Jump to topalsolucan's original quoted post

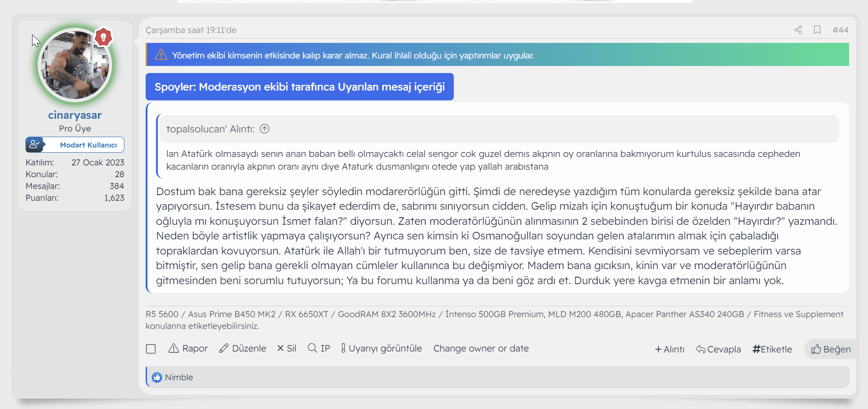[265, 129]
